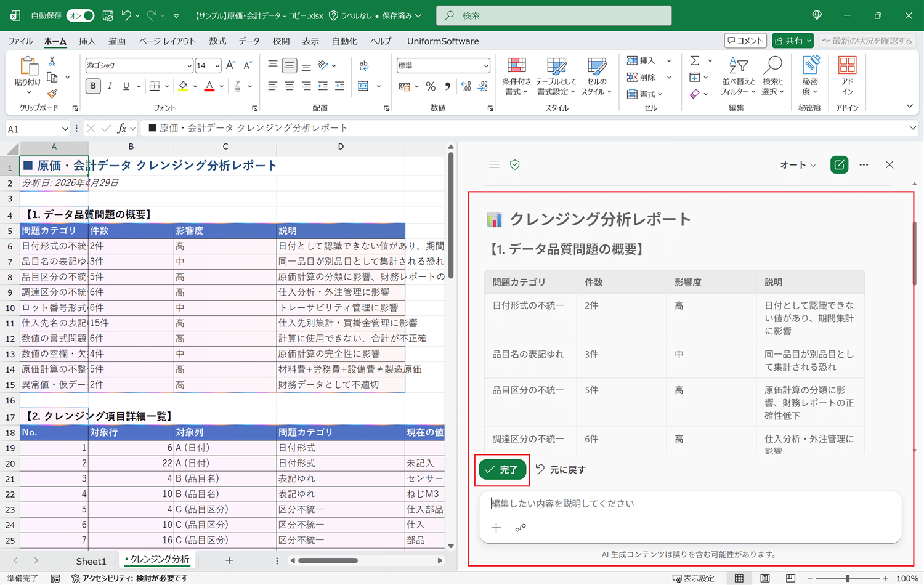Click the Insert Function fx icon
Screen dimensions: 924x585
(x=122, y=128)
